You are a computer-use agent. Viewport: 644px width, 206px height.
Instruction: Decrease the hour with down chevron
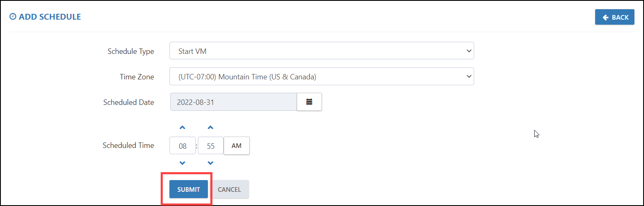click(182, 163)
